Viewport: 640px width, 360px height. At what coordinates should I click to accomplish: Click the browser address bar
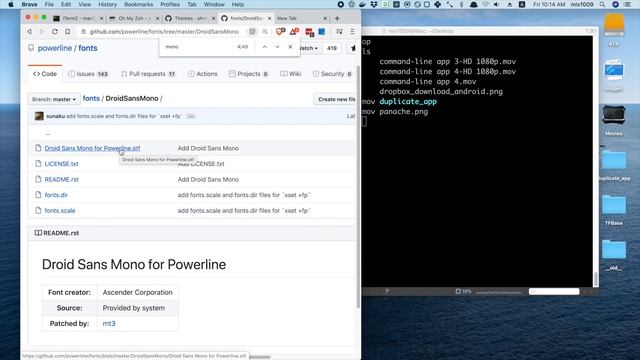pos(164,31)
